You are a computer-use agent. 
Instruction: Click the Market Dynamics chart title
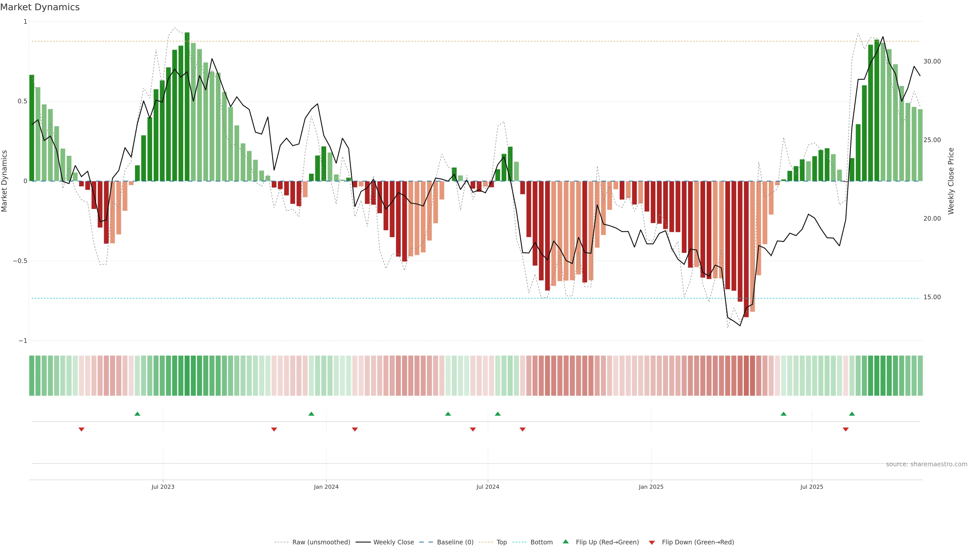point(40,7)
